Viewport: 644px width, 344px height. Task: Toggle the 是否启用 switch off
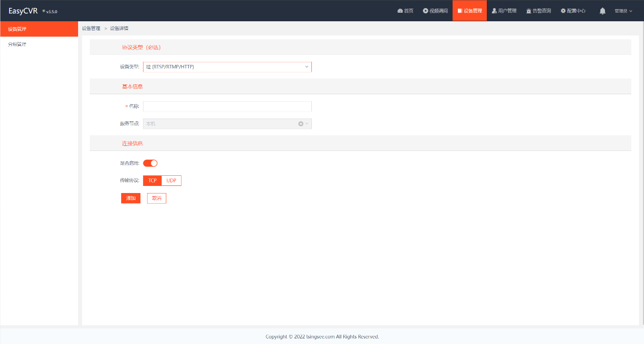pyautogui.click(x=151, y=163)
